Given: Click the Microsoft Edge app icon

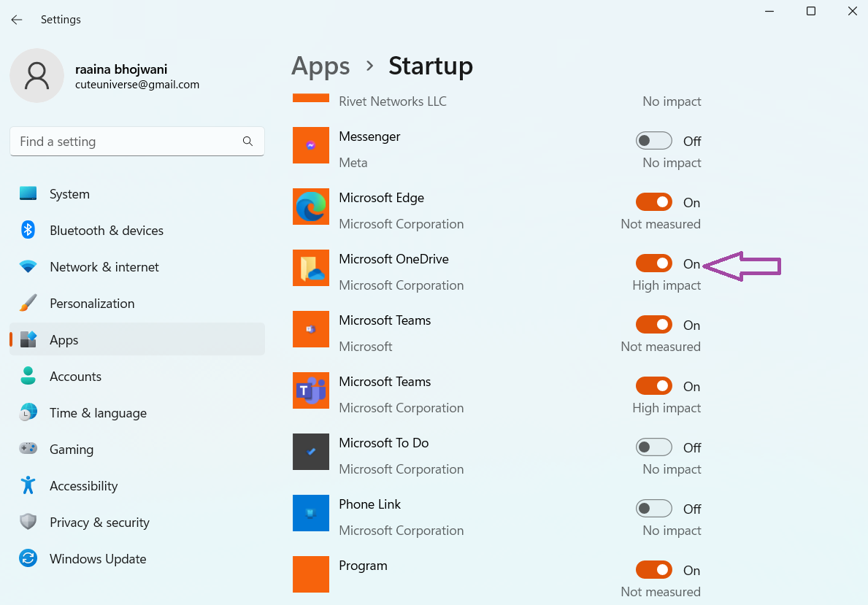Looking at the screenshot, I should click(x=311, y=207).
